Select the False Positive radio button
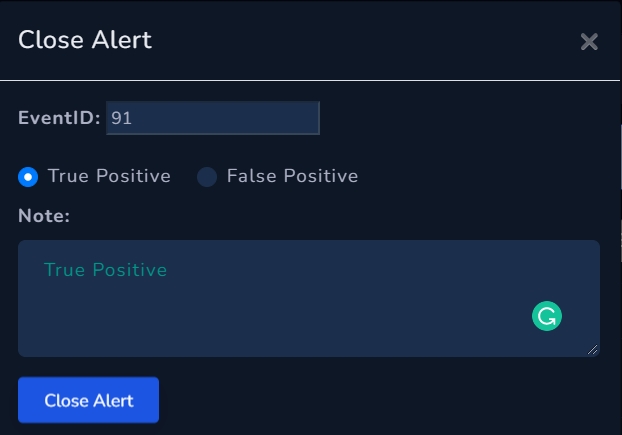This screenshot has height=435, width=622. pos(207,177)
